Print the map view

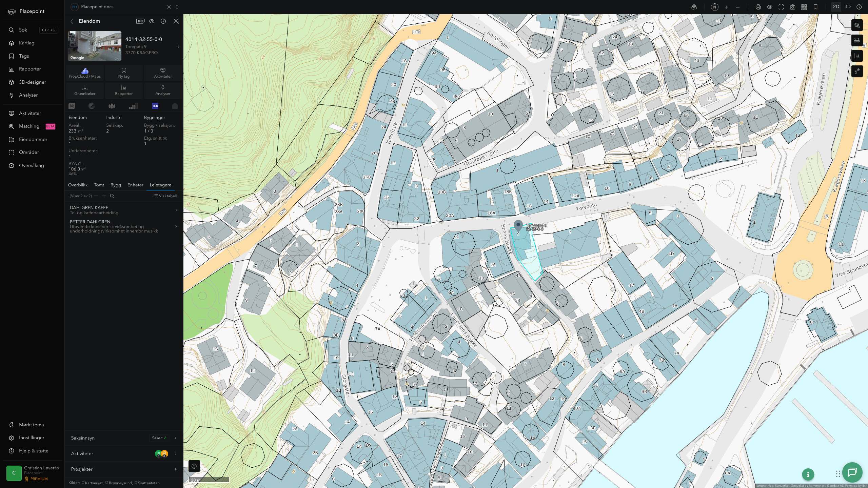(x=758, y=7)
